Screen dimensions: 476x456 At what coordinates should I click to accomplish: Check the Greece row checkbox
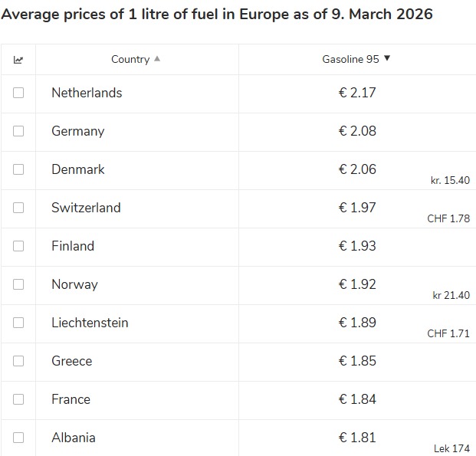pos(18,361)
